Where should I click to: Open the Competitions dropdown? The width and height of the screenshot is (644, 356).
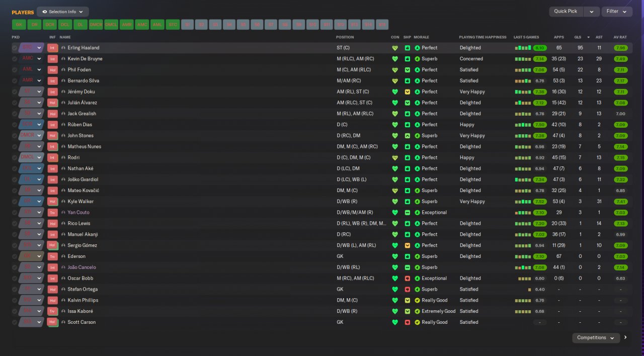point(596,338)
